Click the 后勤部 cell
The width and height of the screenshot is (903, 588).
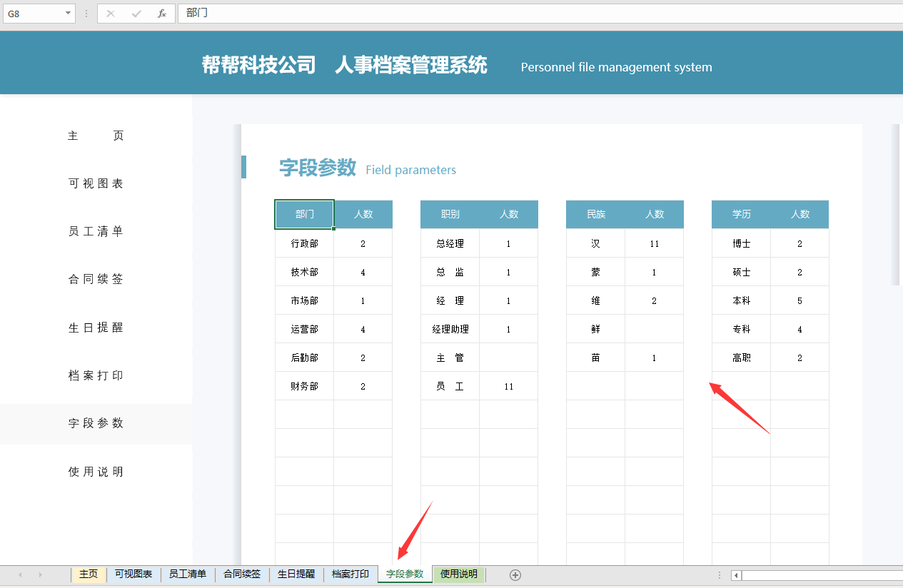tap(304, 358)
